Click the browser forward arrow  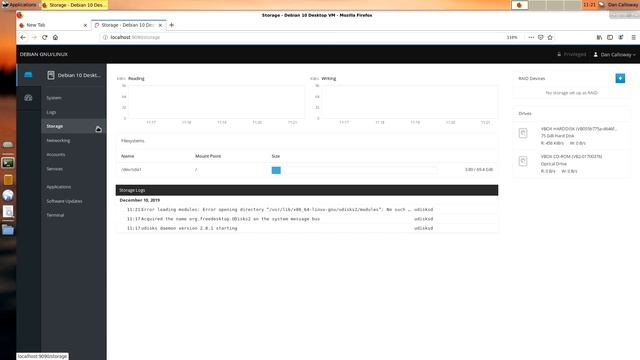pos(34,37)
